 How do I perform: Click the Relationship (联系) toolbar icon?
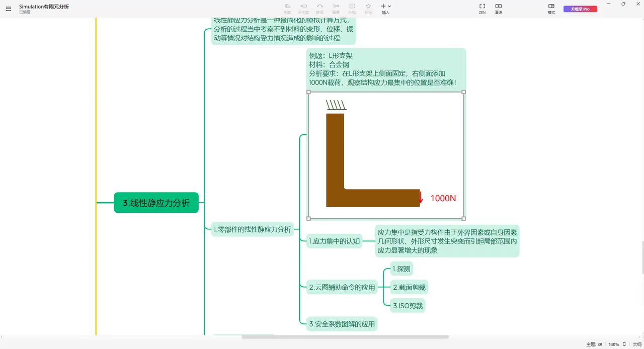(x=320, y=8)
